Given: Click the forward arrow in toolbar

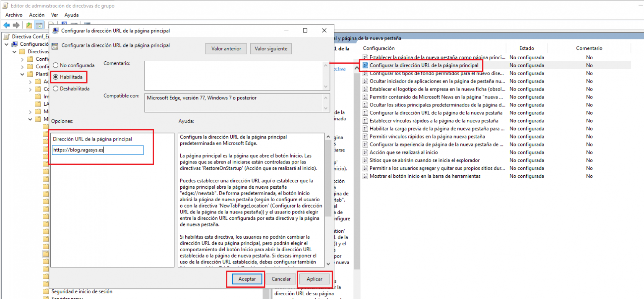Looking at the screenshot, I should (x=17, y=25).
